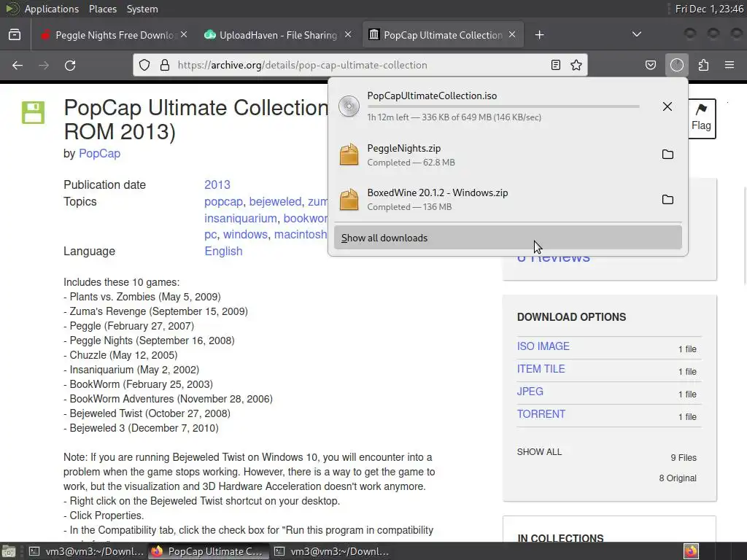Open the popcap topic link
The image size is (747, 560).
[223, 201]
